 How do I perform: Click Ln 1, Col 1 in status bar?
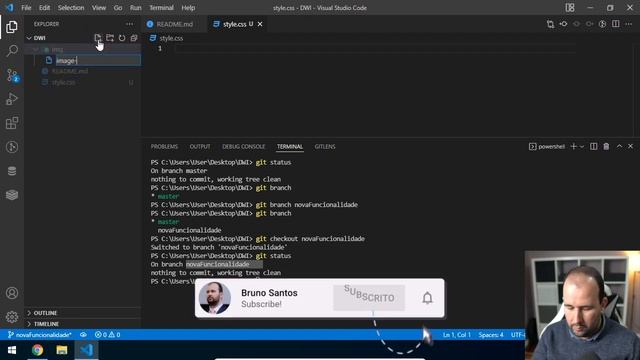tap(457, 335)
